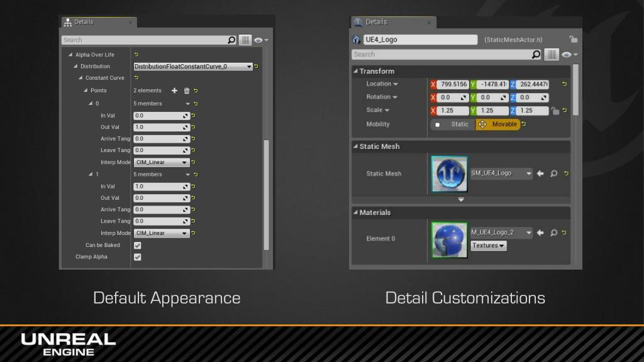Reset Location to default arrow
Viewport: 644px width, 362px height.
coord(565,84)
